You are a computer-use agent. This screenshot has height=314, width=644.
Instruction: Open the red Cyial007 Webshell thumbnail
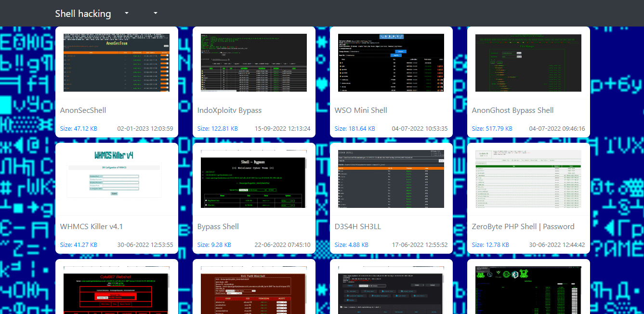click(117, 290)
